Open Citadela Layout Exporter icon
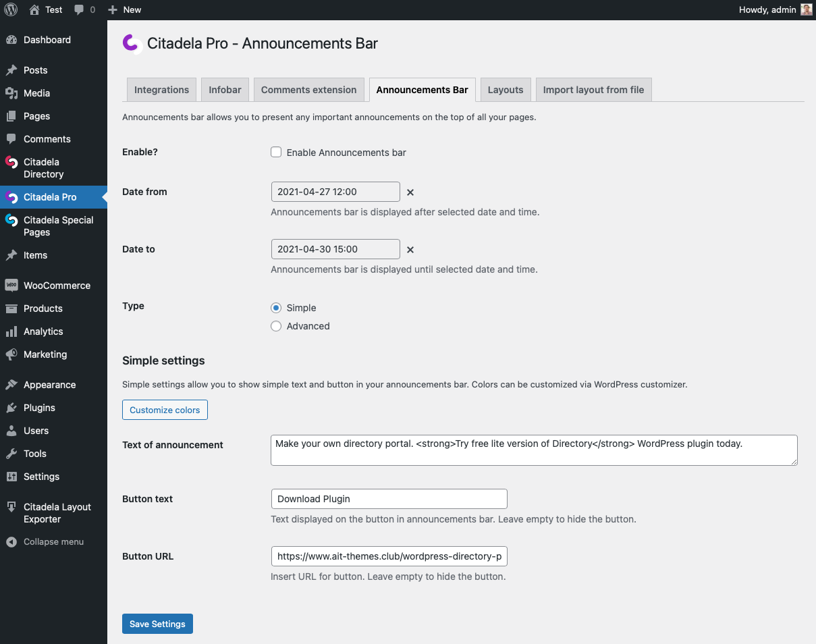The height and width of the screenshot is (644, 816). coord(11,507)
